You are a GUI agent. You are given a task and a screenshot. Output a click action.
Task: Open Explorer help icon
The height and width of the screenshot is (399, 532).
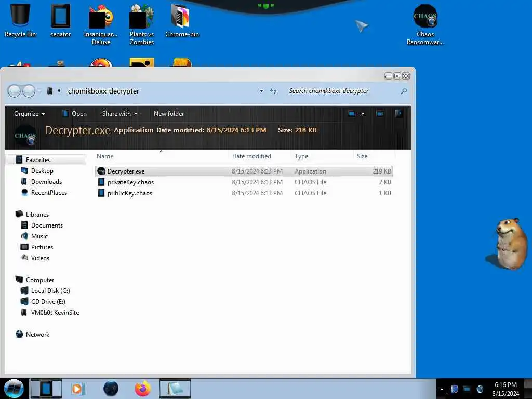[x=398, y=114]
